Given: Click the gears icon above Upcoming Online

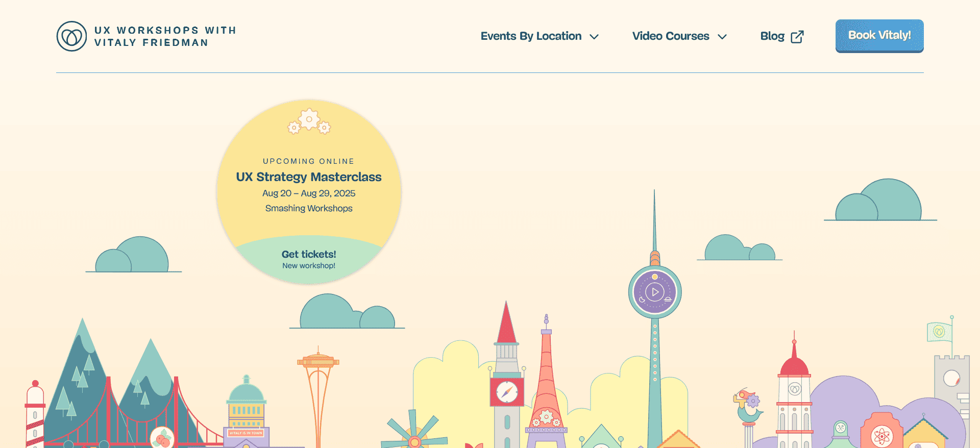Looking at the screenshot, I should coord(309,121).
